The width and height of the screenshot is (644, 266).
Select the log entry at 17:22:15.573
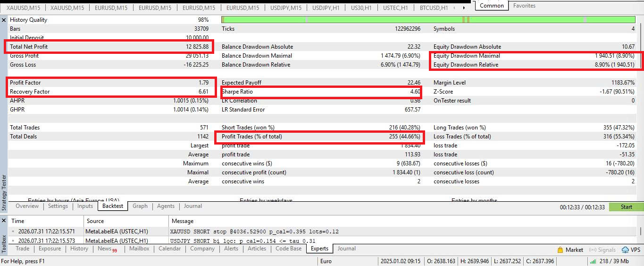pos(323,240)
